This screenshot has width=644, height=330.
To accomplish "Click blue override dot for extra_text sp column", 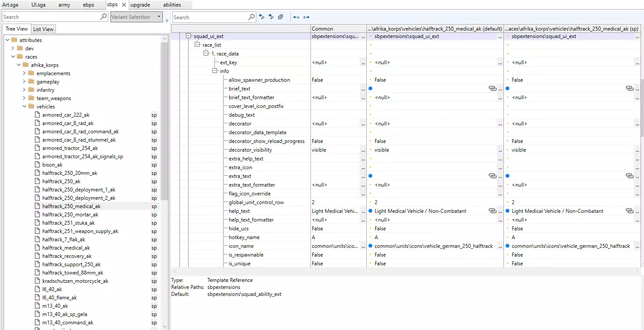I will pos(507,176).
